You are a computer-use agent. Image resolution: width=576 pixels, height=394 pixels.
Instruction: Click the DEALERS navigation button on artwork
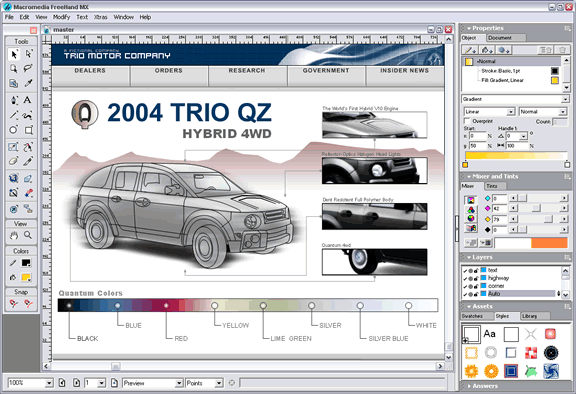pyautogui.click(x=90, y=76)
